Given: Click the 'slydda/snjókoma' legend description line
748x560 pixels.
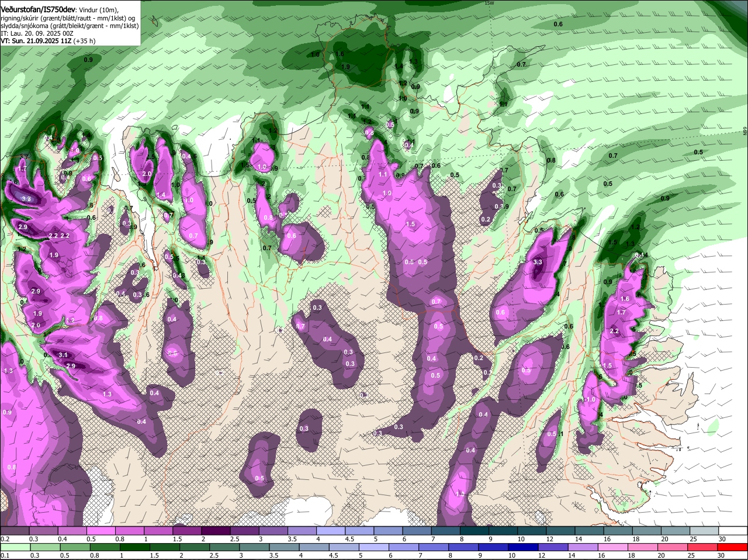Looking at the screenshot, I should pos(70,26).
